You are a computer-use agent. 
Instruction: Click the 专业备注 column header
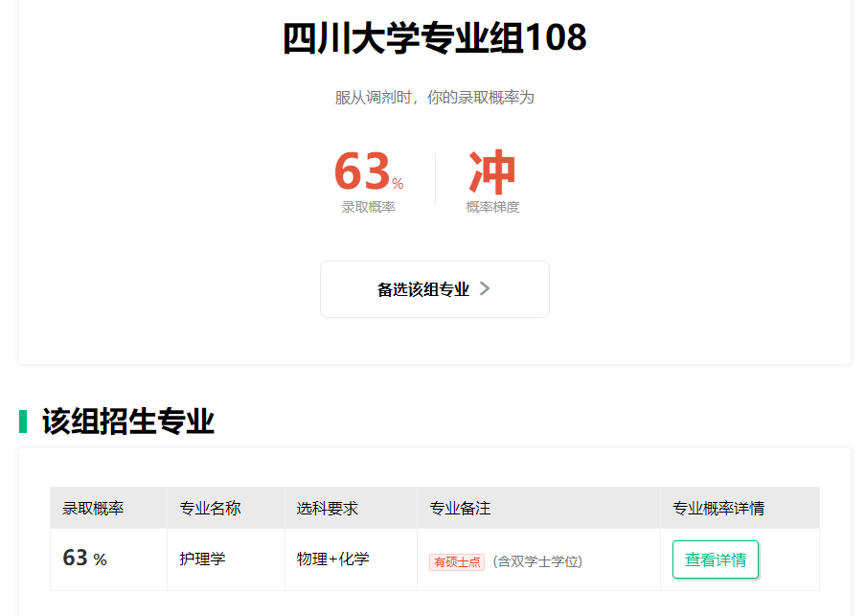coord(460,508)
